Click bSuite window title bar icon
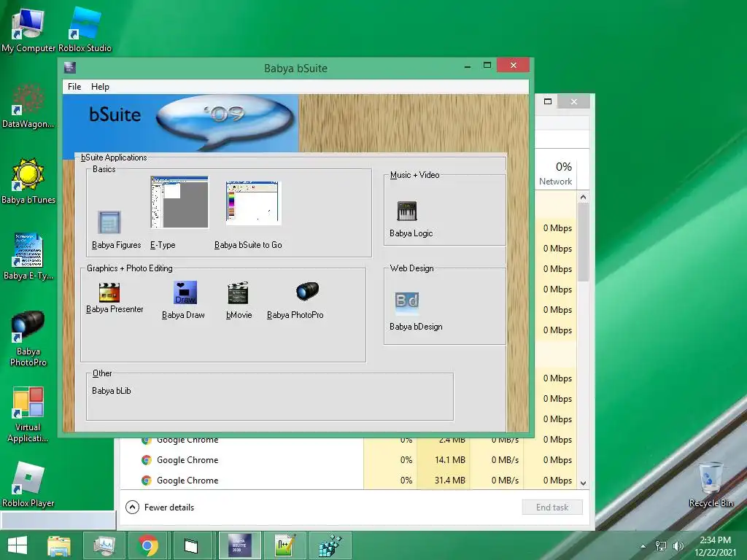 (x=69, y=68)
